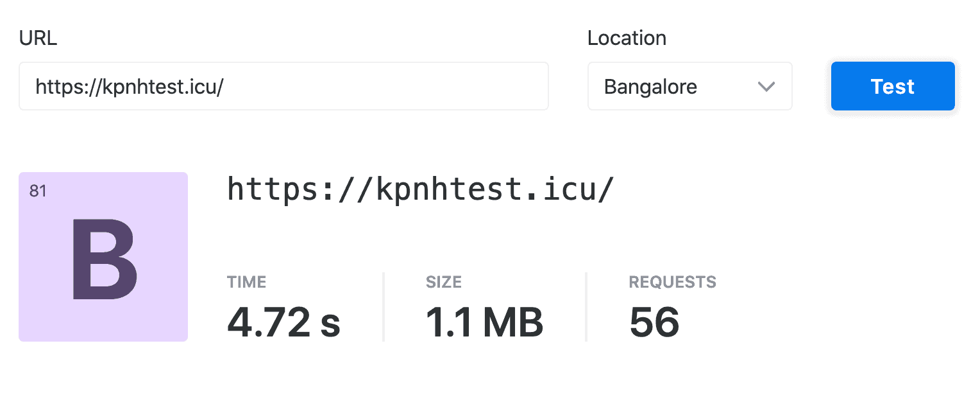Select the REQUESTS metric label
The height and width of the screenshot is (393, 980).
[x=672, y=282]
